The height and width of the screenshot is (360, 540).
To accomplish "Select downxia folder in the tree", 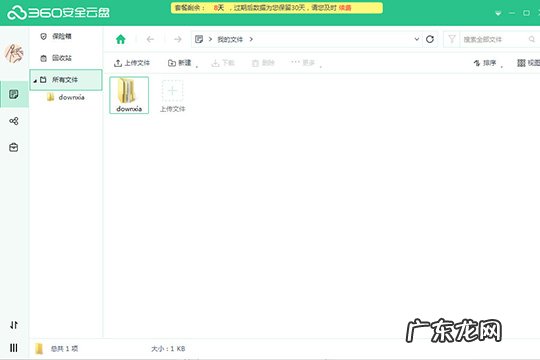I will click(x=66, y=97).
